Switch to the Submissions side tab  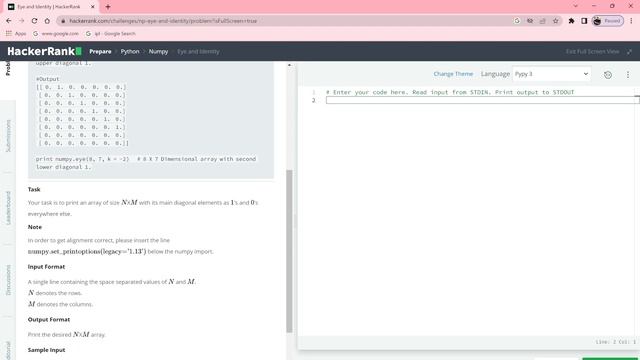[8, 136]
